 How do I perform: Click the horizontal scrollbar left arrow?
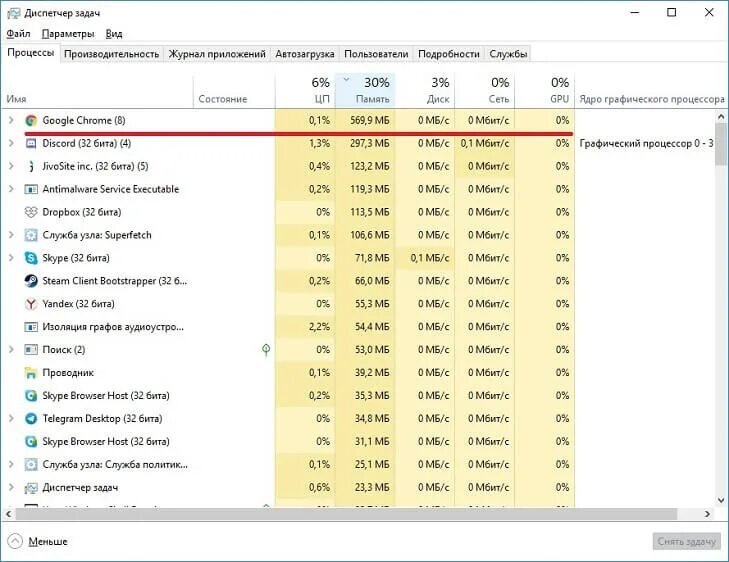coord(8,514)
